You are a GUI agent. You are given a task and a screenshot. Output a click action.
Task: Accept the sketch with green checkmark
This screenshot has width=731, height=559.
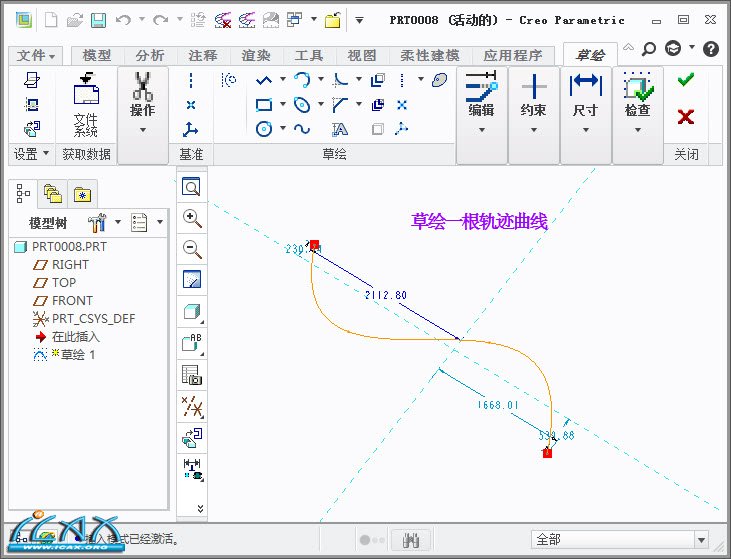685,80
